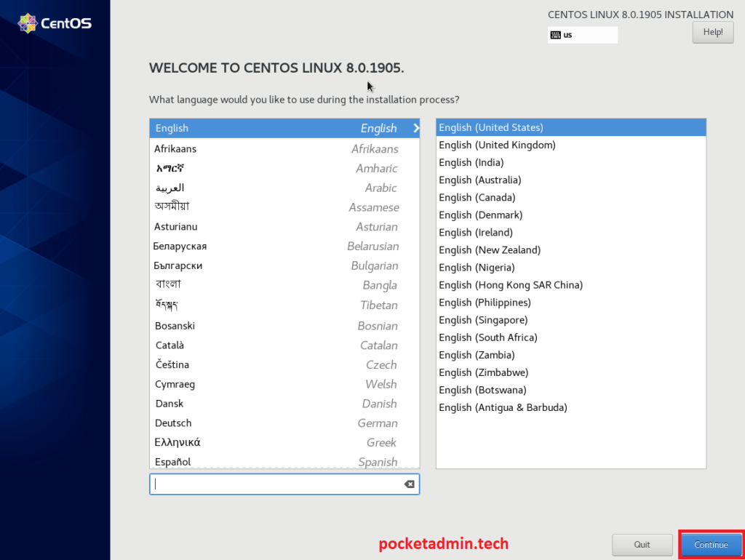
Task: Focus the language search input field
Action: point(284,484)
